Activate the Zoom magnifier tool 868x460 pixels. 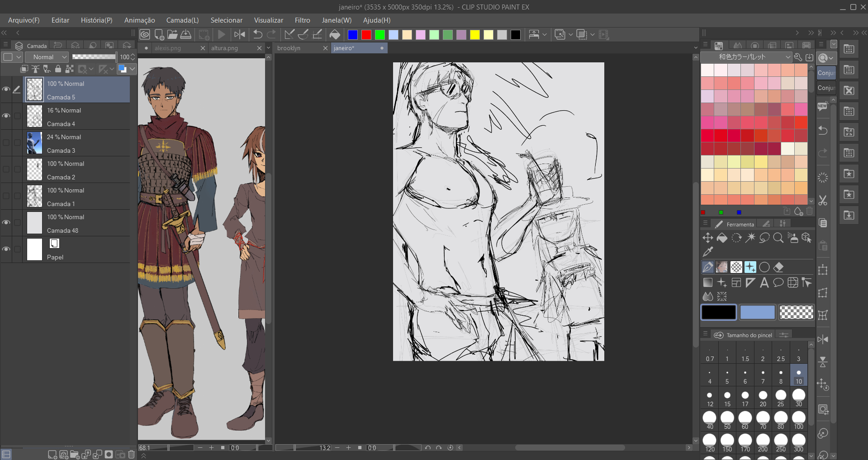coord(778,238)
